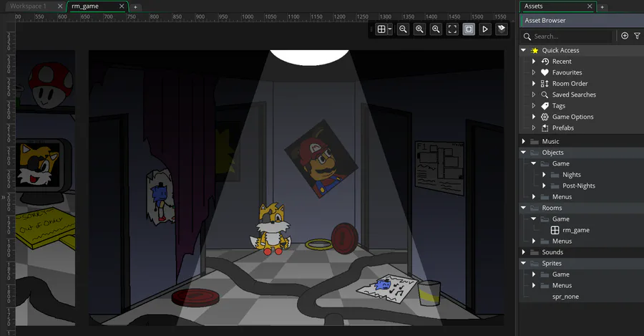Toggle the room grid icon
Image resolution: width=644 pixels, height=336 pixels.
[381, 29]
